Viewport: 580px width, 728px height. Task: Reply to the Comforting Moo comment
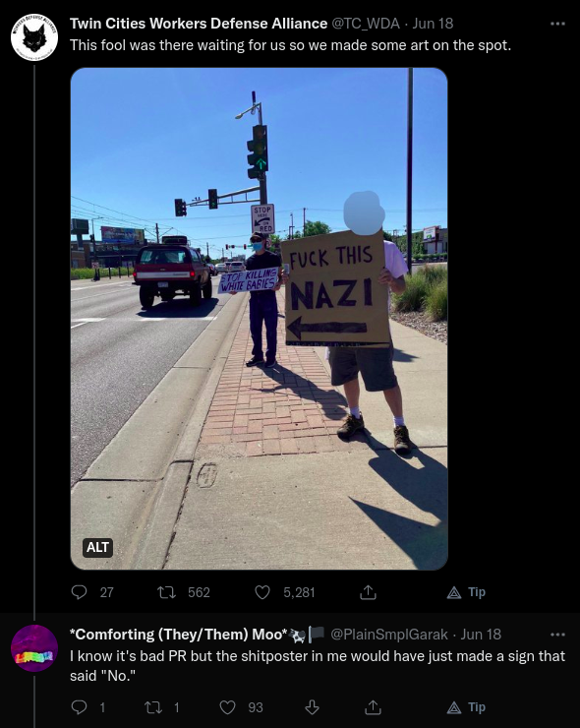coord(80,707)
